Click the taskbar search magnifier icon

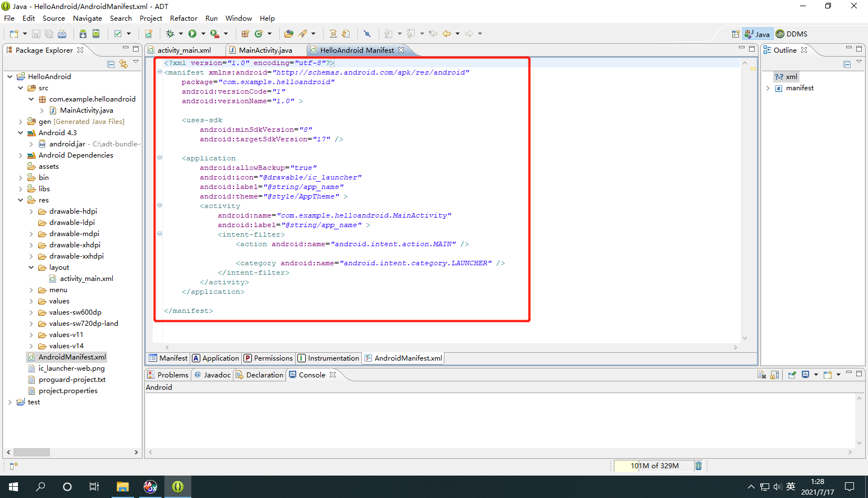point(40,487)
